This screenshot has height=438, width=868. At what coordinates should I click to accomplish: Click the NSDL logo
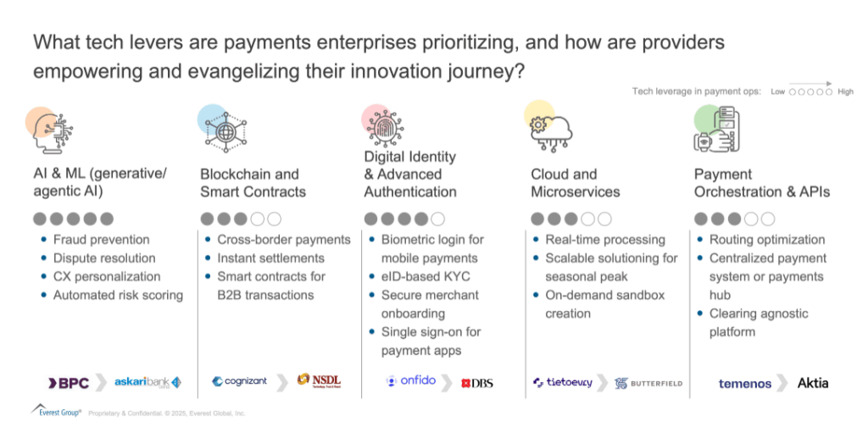320,381
